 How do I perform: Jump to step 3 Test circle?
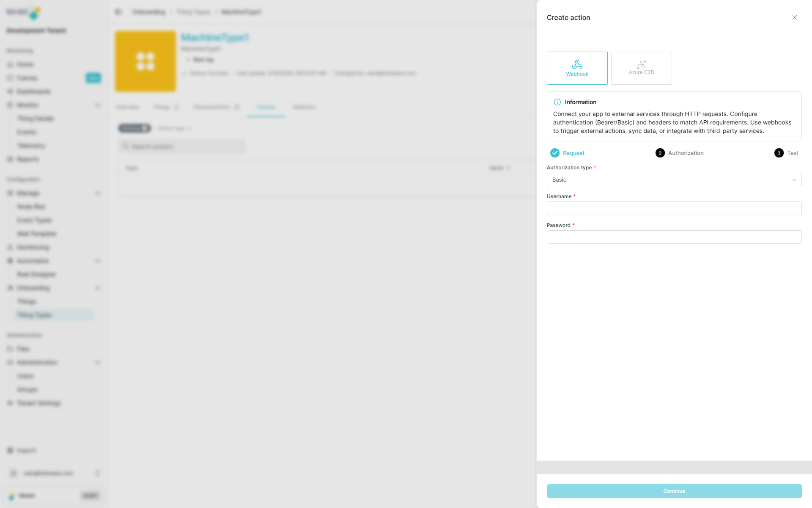point(779,153)
